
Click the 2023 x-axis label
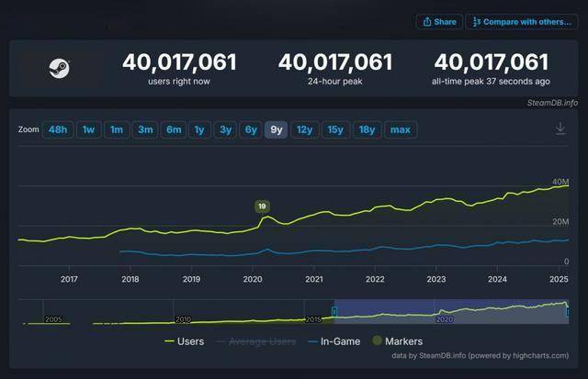click(436, 279)
